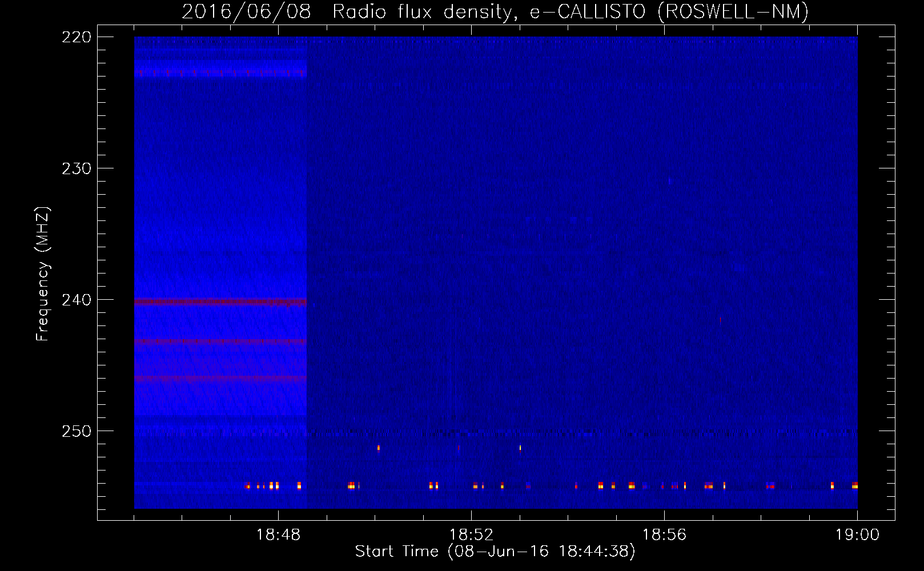The image size is (924, 571).
Task: Click the 18:56 time tick label
Action: coord(664,535)
